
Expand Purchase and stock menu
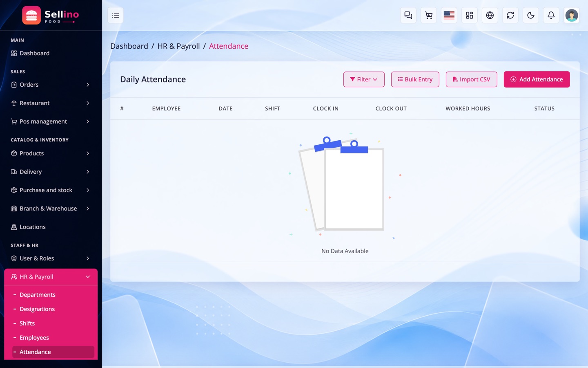(x=51, y=190)
